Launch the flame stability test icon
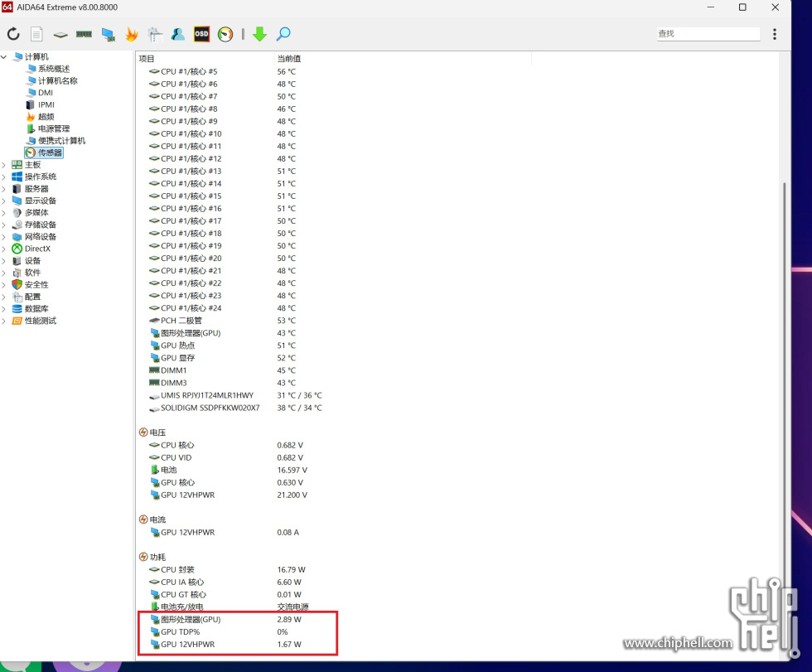Image resolution: width=812 pixels, height=672 pixels. coord(131,34)
